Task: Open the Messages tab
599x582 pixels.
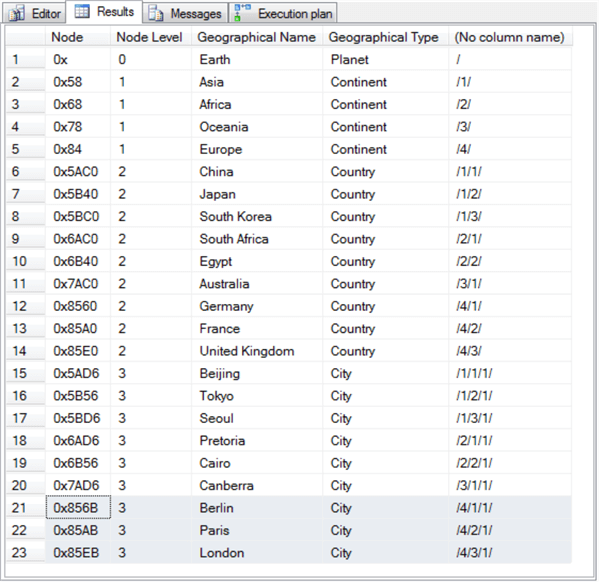Action: click(x=185, y=14)
